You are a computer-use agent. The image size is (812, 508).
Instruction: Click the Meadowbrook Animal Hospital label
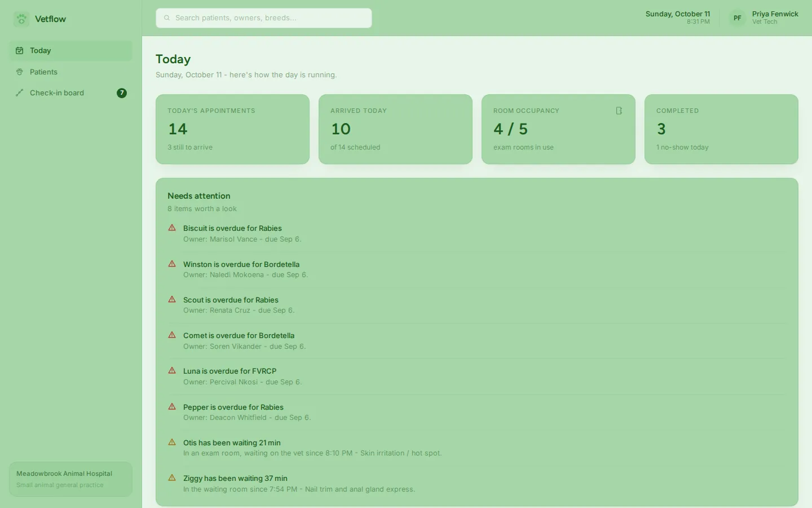pyautogui.click(x=64, y=474)
